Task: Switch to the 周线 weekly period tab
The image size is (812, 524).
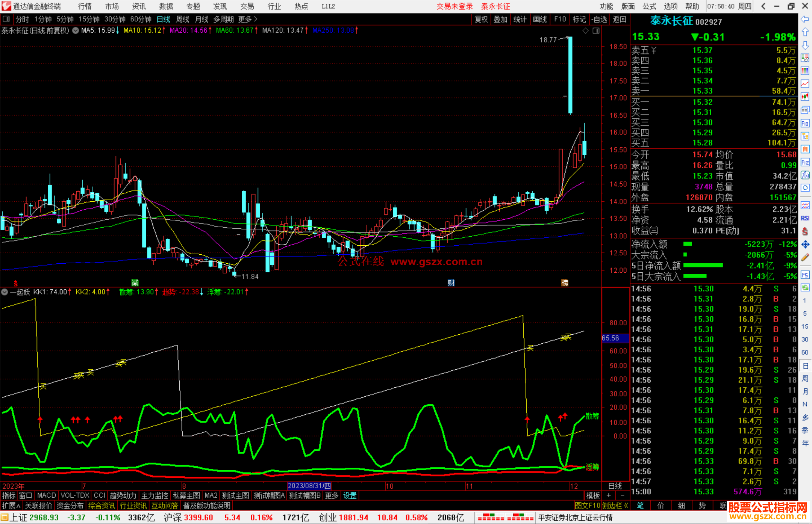Action: (x=183, y=19)
